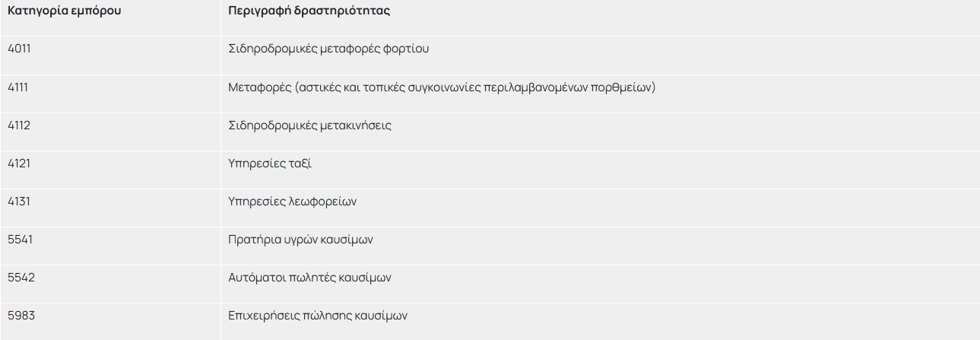This screenshot has height=340, width=980.
Task: Click 'Σιδηροδρομικές μεταφορές φορτίου' description
Action: (328, 49)
